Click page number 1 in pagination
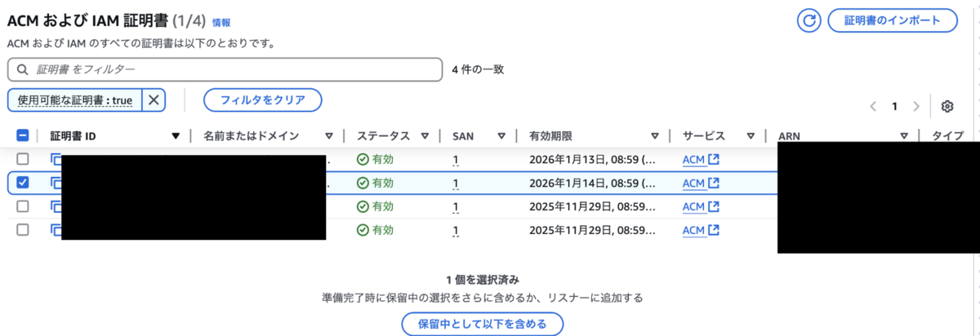980x336 pixels. pos(894,106)
